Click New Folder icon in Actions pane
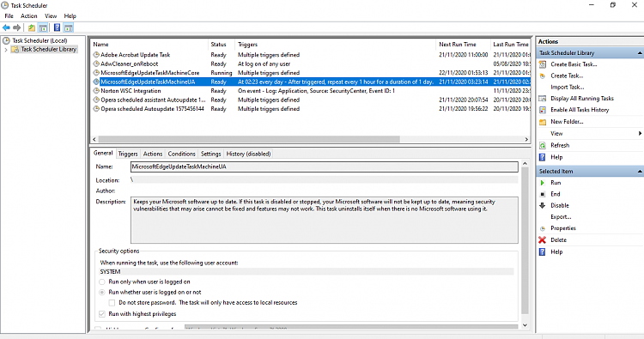Screen dimensions: 644x339 543,122
